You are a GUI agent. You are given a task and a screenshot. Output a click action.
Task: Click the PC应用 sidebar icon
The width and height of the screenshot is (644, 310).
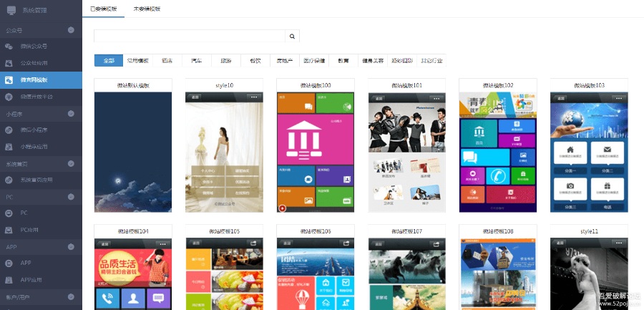[9, 230]
